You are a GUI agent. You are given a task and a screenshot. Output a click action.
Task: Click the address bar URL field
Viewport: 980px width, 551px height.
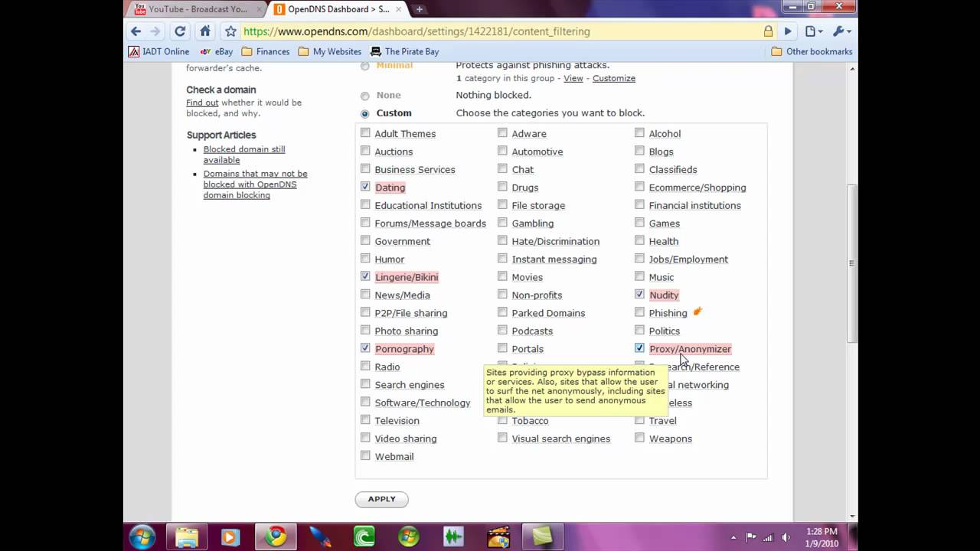click(498, 31)
